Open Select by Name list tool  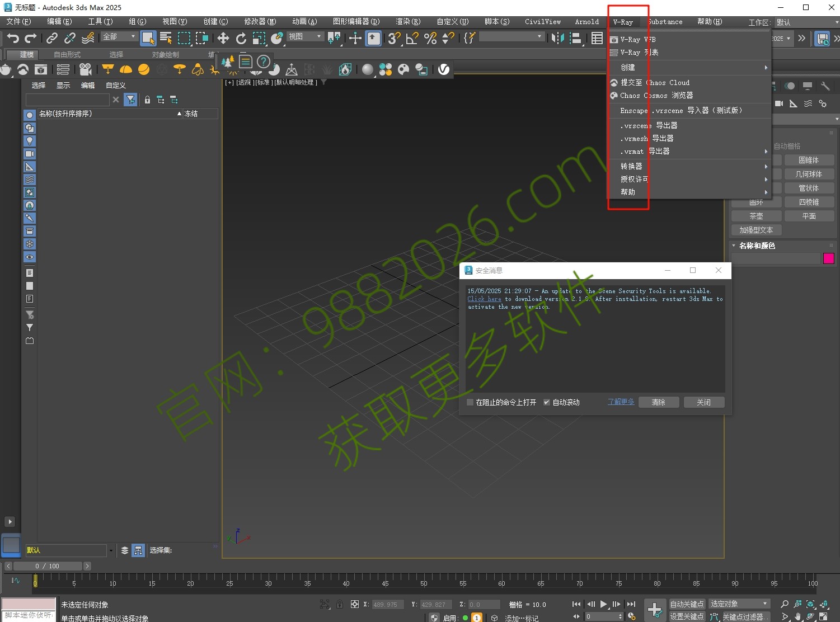[166, 38]
